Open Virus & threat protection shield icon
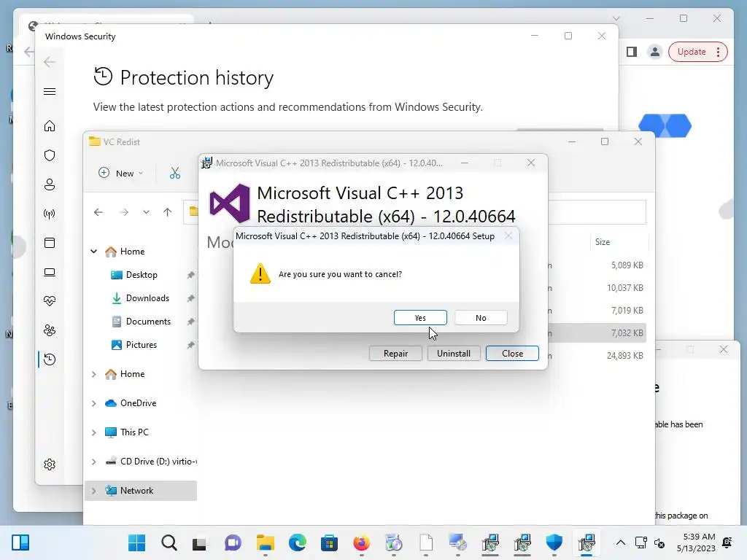Screen dimensions: 747x560 50,155
